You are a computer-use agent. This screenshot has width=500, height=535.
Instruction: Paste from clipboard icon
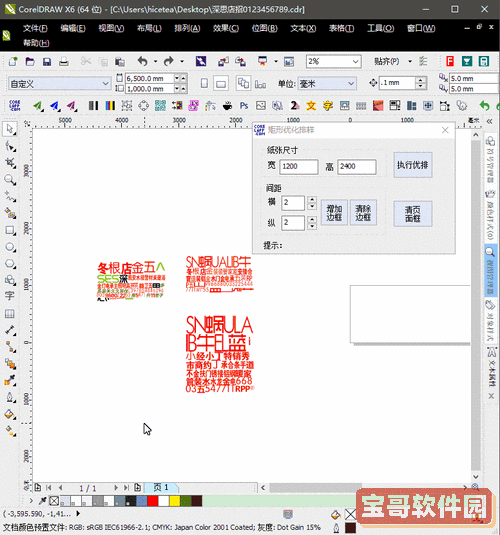point(119,61)
